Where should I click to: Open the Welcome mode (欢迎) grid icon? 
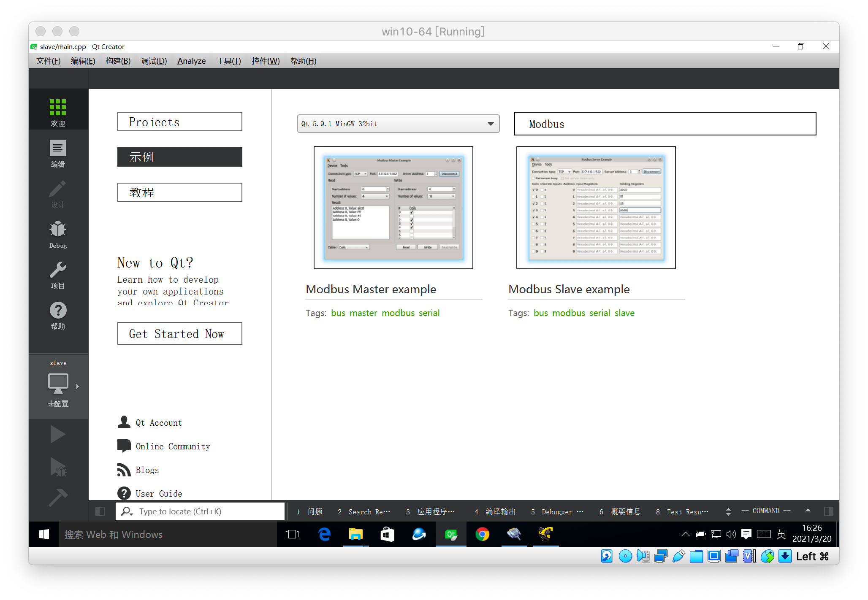58,107
